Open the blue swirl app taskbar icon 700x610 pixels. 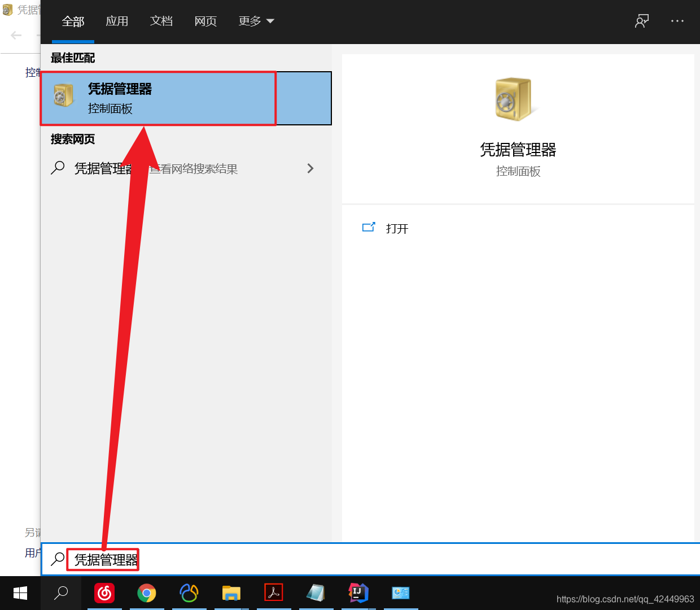point(189,593)
